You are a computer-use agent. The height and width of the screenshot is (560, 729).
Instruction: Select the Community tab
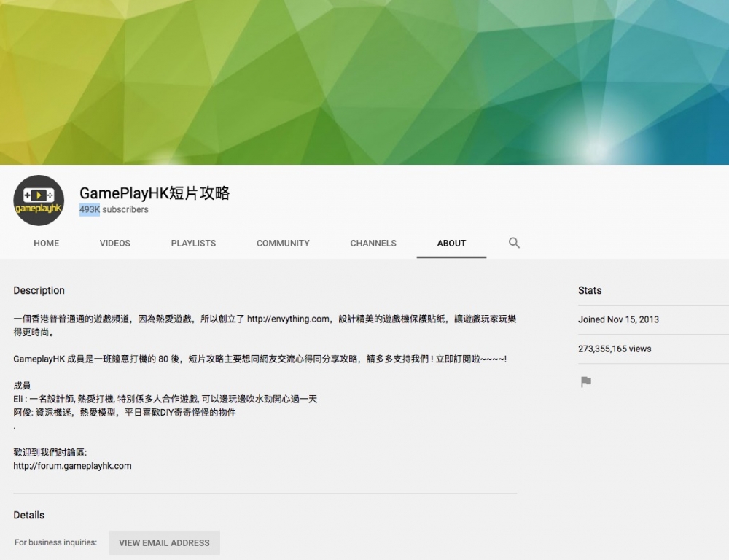tap(283, 243)
